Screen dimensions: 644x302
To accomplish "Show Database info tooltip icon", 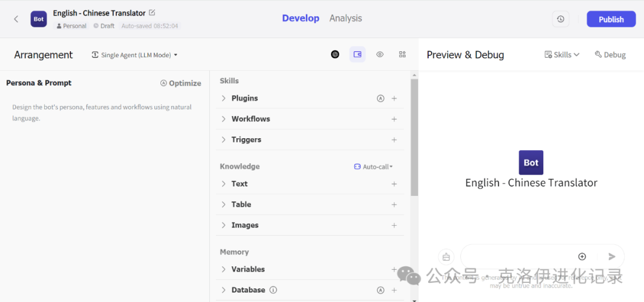I will click(x=273, y=290).
